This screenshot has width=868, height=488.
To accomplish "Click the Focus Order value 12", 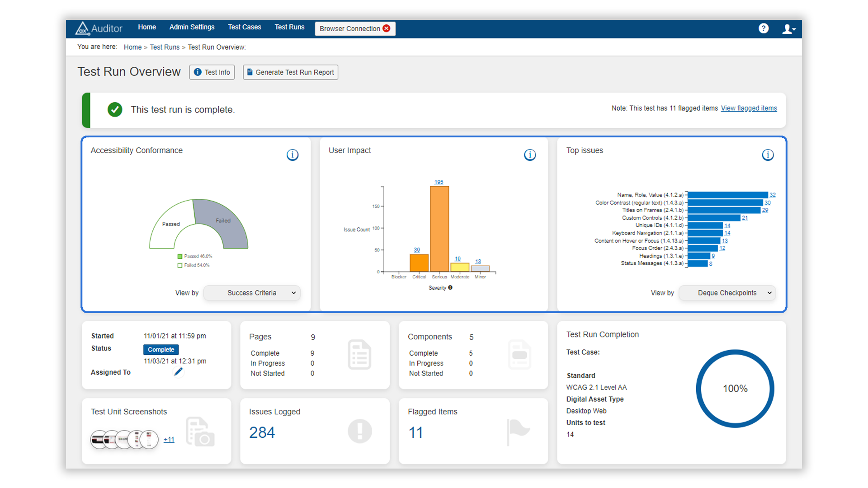I will pyautogui.click(x=722, y=248).
